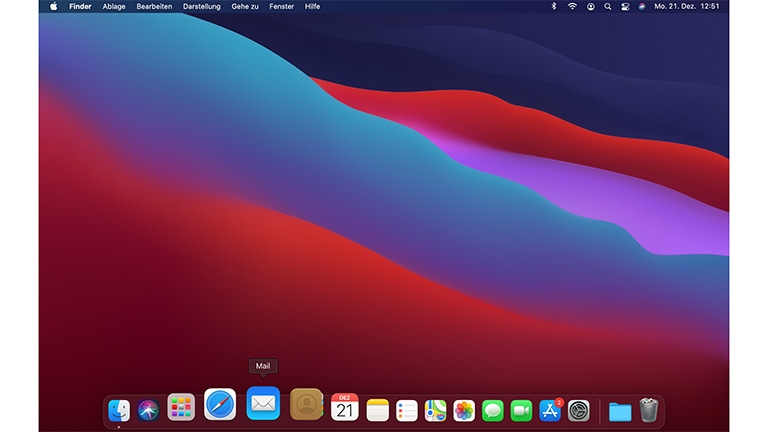The image size is (768, 432).
Task: Open the Reminders app
Action: [406, 410]
